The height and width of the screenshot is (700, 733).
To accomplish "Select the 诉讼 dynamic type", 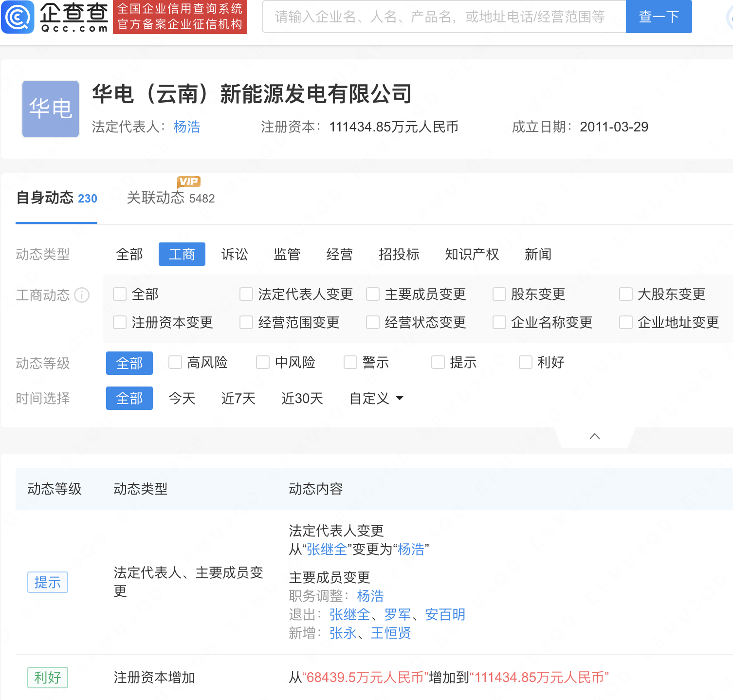I will (235, 254).
